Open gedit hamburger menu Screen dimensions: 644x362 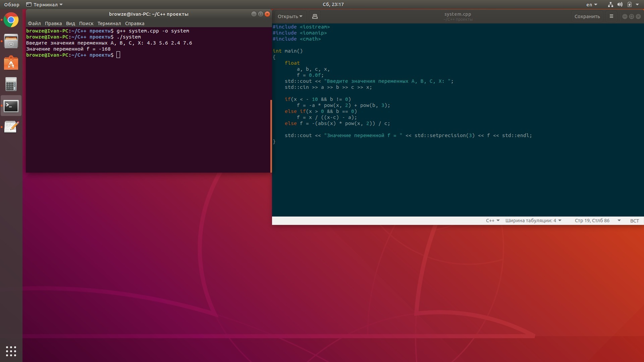(x=611, y=16)
